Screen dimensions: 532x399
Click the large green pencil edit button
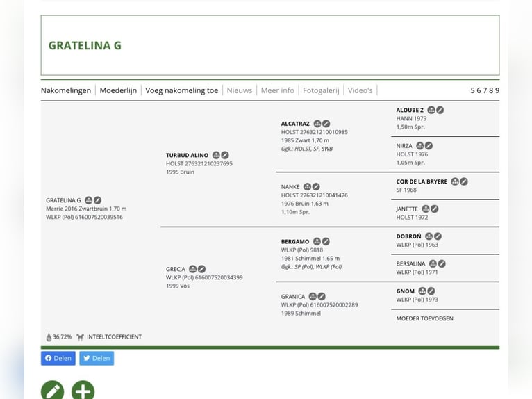pyautogui.click(x=52, y=391)
